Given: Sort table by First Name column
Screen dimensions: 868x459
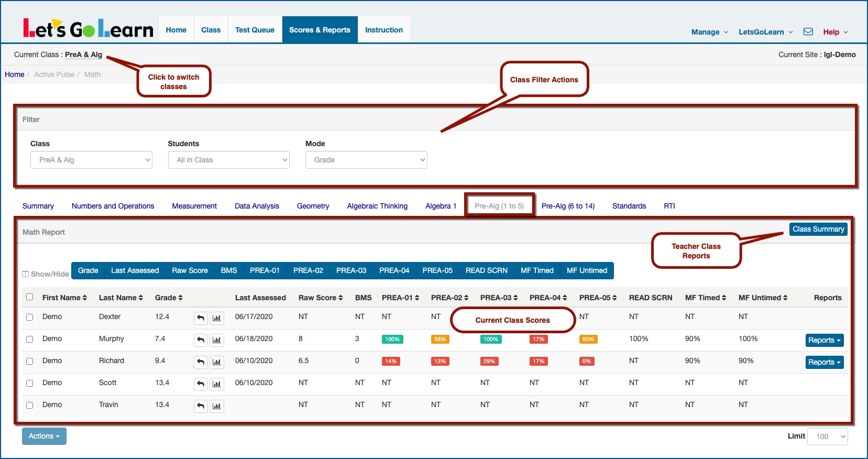Looking at the screenshot, I should (64, 298).
